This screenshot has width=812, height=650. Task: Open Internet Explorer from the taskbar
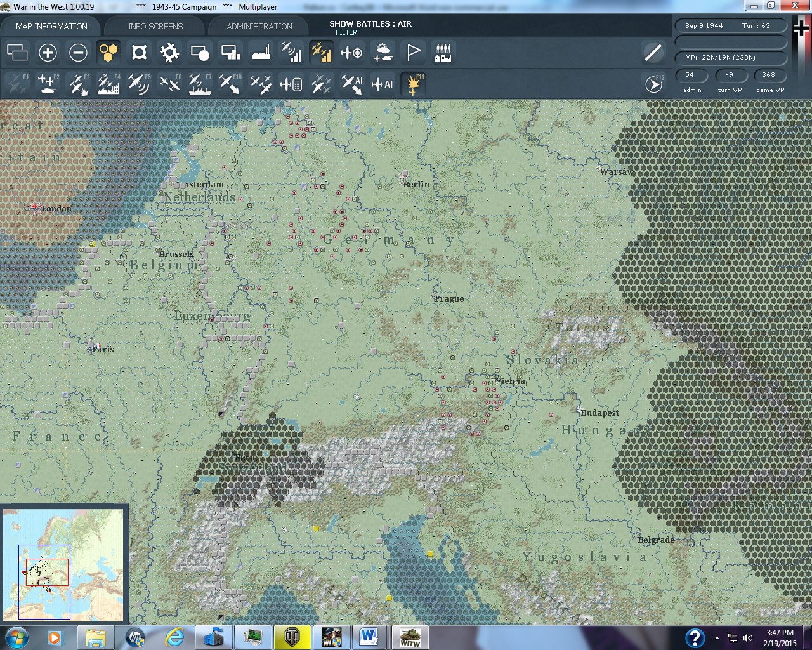174,637
